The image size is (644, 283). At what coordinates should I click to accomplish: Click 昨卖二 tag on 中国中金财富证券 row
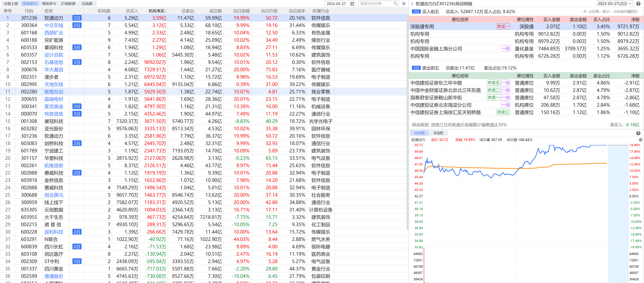pos(494,90)
